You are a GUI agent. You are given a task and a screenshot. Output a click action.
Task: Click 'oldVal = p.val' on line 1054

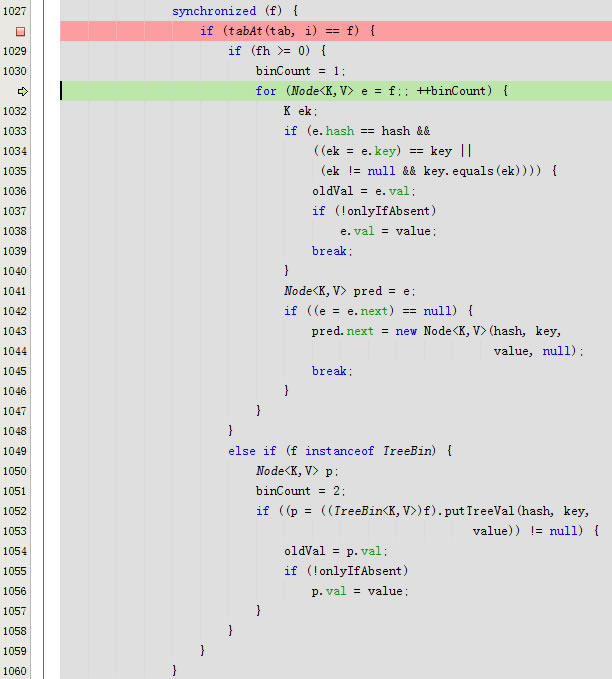(333, 551)
